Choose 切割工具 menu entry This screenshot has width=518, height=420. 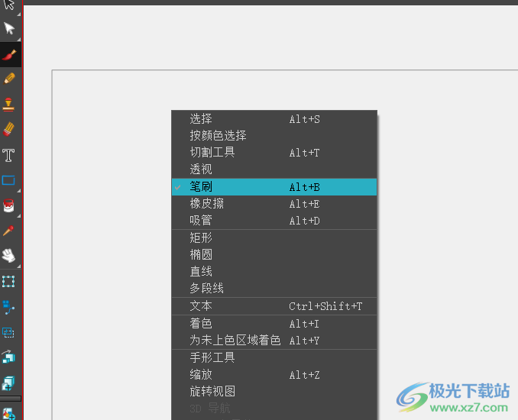click(x=274, y=153)
